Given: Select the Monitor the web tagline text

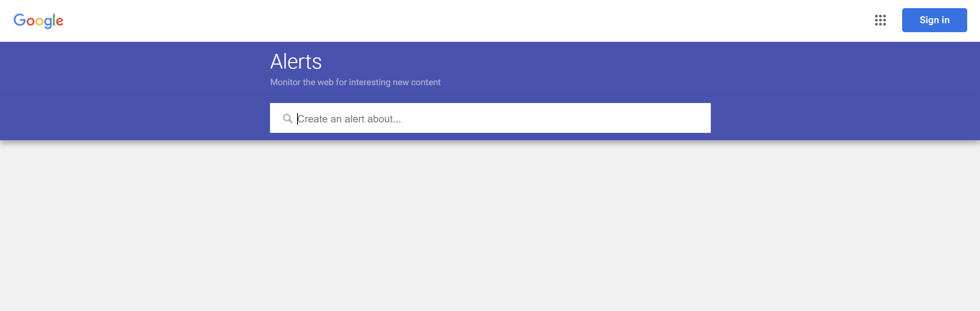Looking at the screenshot, I should (x=355, y=82).
